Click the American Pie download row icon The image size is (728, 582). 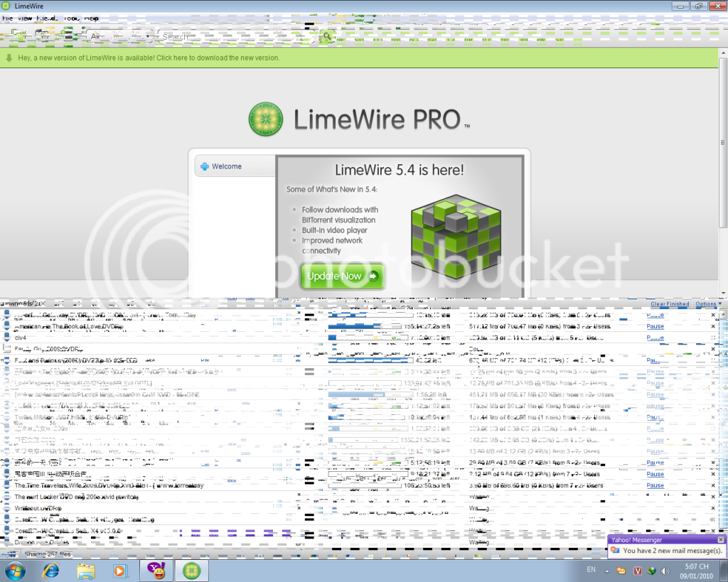coord(6,325)
